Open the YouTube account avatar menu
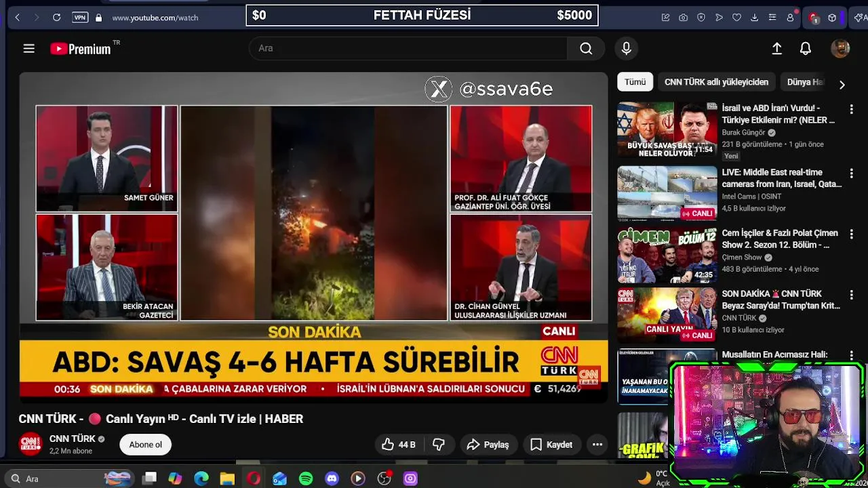The width and height of the screenshot is (868, 488). (x=840, y=48)
